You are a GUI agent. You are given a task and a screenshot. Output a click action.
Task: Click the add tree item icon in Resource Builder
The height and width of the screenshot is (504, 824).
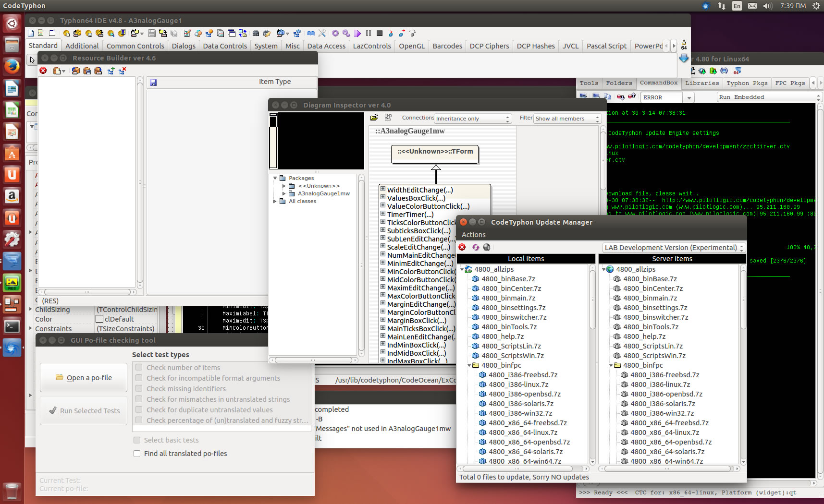coord(111,71)
